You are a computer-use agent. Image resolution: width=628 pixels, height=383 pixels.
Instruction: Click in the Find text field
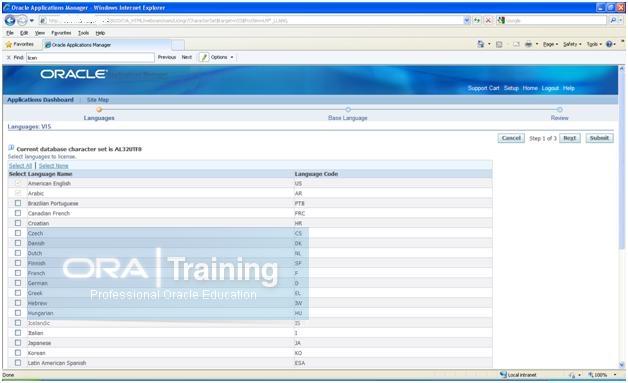click(90, 58)
